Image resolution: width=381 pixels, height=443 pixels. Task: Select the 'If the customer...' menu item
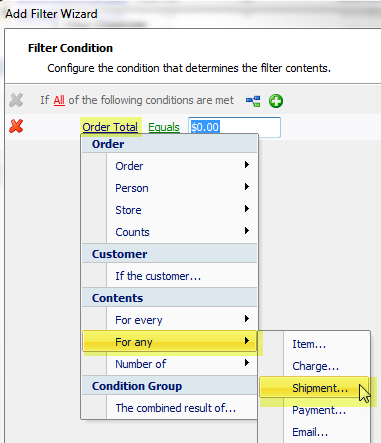[x=170, y=276]
